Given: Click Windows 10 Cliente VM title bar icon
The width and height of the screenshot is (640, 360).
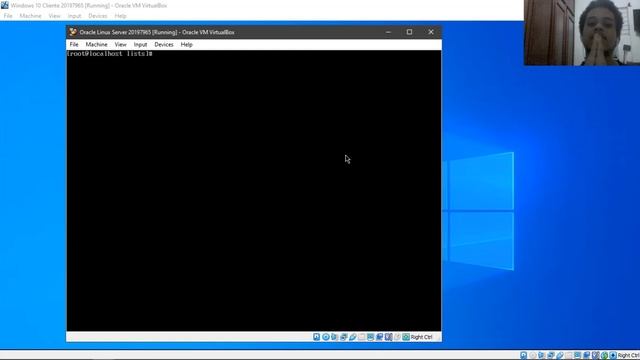Looking at the screenshot, I should 4,5.
